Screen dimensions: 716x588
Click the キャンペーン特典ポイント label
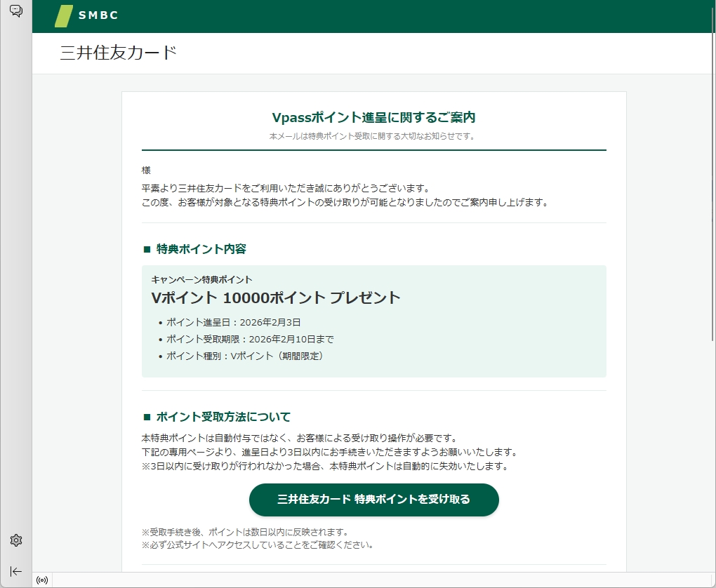201,279
